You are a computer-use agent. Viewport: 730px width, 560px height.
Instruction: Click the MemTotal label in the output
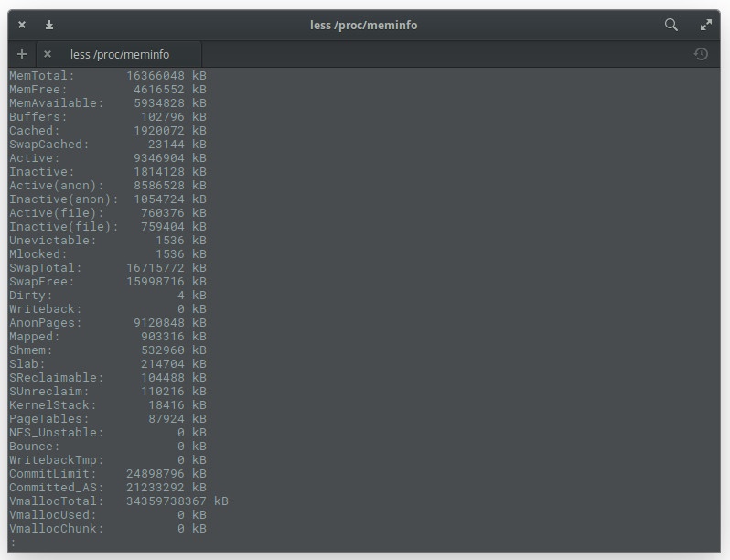[42, 76]
